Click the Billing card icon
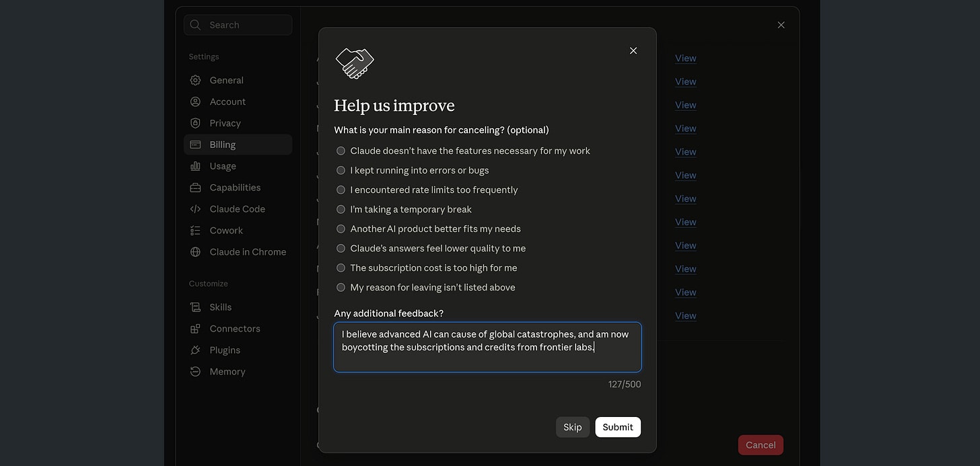Viewport: 980px width, 466px height. (x=195, y=145)
